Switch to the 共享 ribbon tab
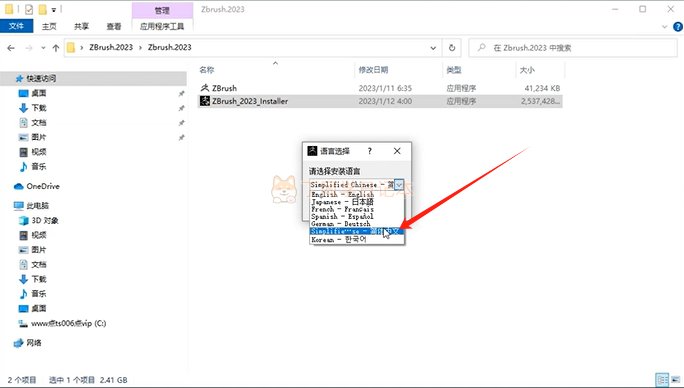This screenshot has height=388, width=684. tap(81, 27)
